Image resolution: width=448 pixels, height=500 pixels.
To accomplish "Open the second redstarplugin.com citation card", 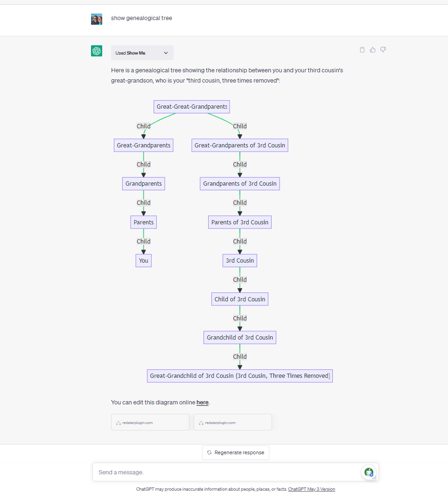I will tap(232, 422).
